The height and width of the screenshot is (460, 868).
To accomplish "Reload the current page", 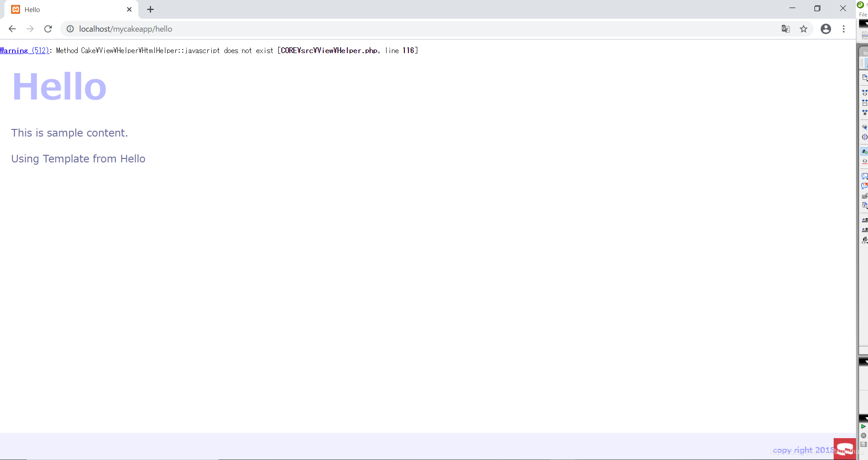I will point(48,29).
